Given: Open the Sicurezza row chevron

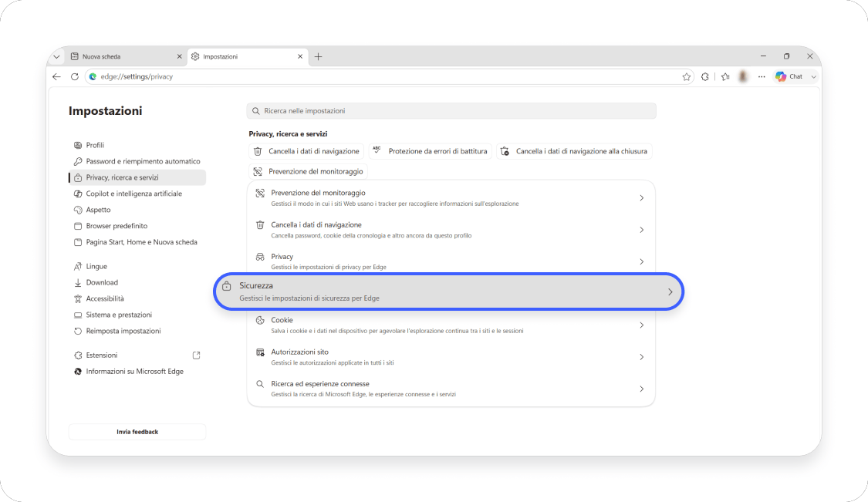Looking at the screenshot, I should click(x=670, y=291).
